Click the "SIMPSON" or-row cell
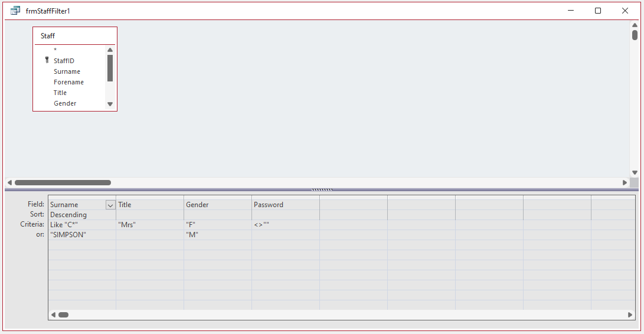Image resolution: width=644 pixels, height=334 pixels. tap(82, 235)
